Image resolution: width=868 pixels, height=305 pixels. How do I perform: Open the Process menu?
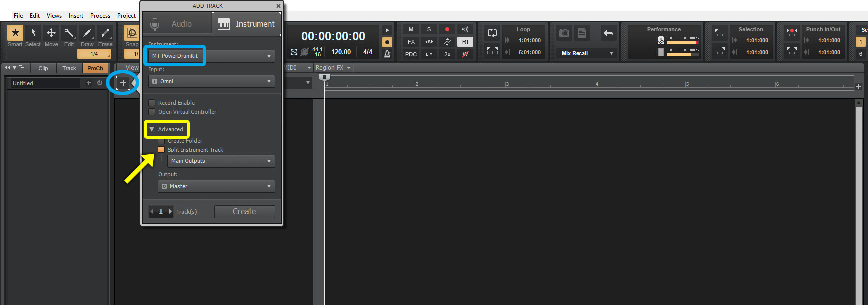tap(100, 16)
